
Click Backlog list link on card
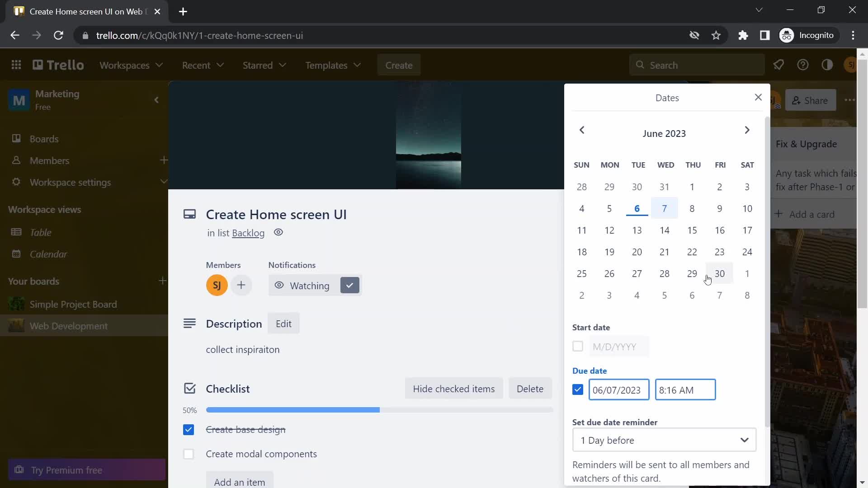coord(248,232)
